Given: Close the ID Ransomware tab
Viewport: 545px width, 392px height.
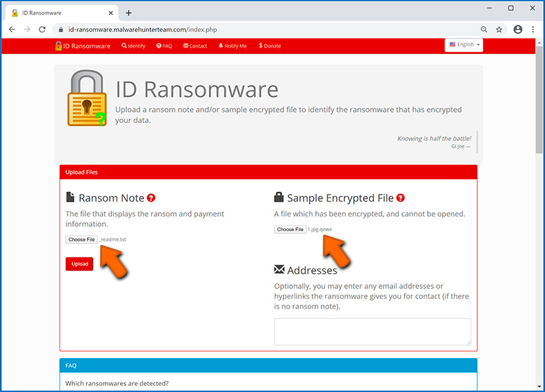Looking at the screenshot, I should point(111,13).
